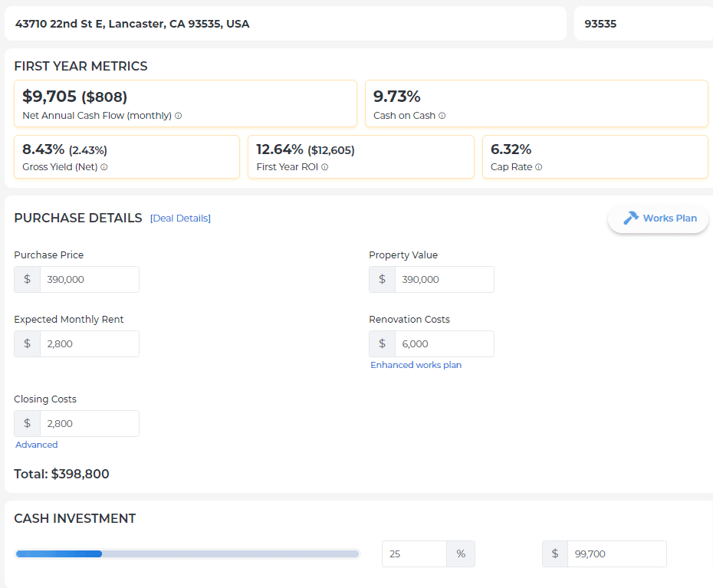
Task: Click the 93535 zip code field
Action: click(643, 24)
